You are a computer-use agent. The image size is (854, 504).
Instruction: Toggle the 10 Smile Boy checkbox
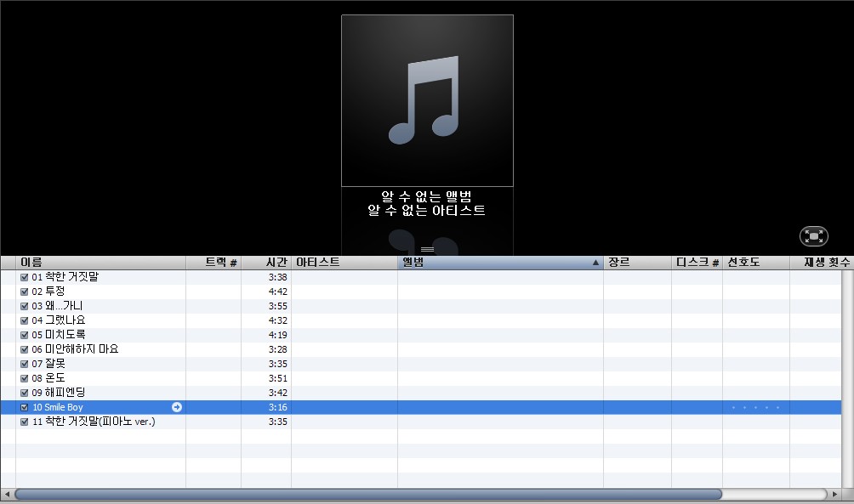24,407
